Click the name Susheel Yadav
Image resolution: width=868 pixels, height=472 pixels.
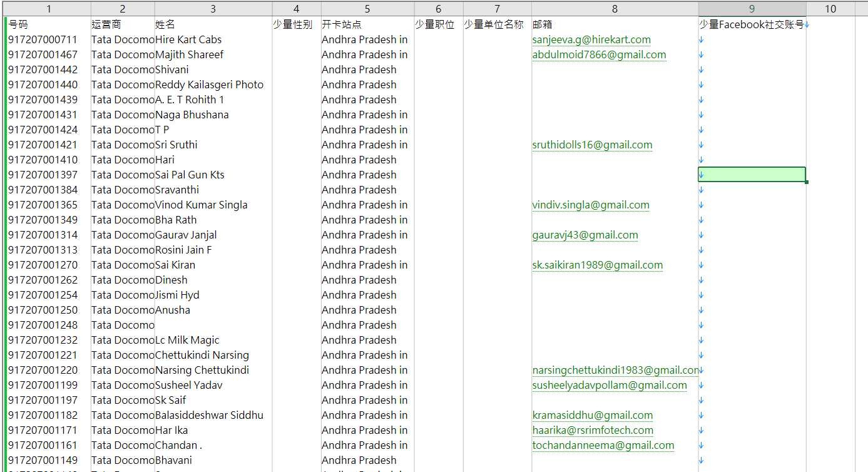[x=189, y=385]
